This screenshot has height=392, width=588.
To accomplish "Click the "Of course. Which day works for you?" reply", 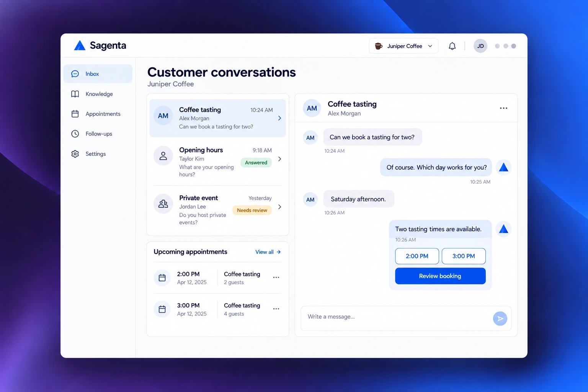I will tap(436, 167).
